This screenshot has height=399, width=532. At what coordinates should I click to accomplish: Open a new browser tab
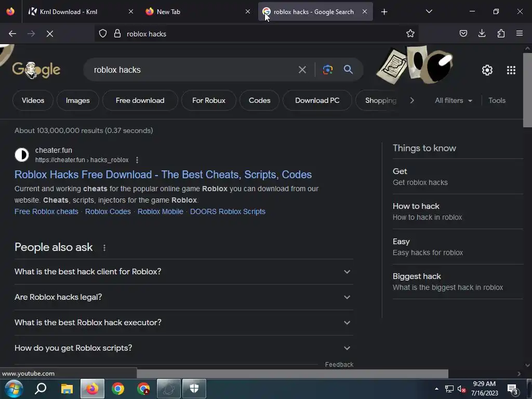[384, 12]
